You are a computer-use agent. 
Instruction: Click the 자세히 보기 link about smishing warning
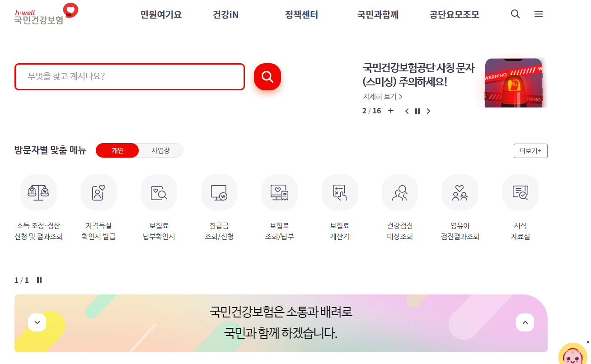[380, 96]
